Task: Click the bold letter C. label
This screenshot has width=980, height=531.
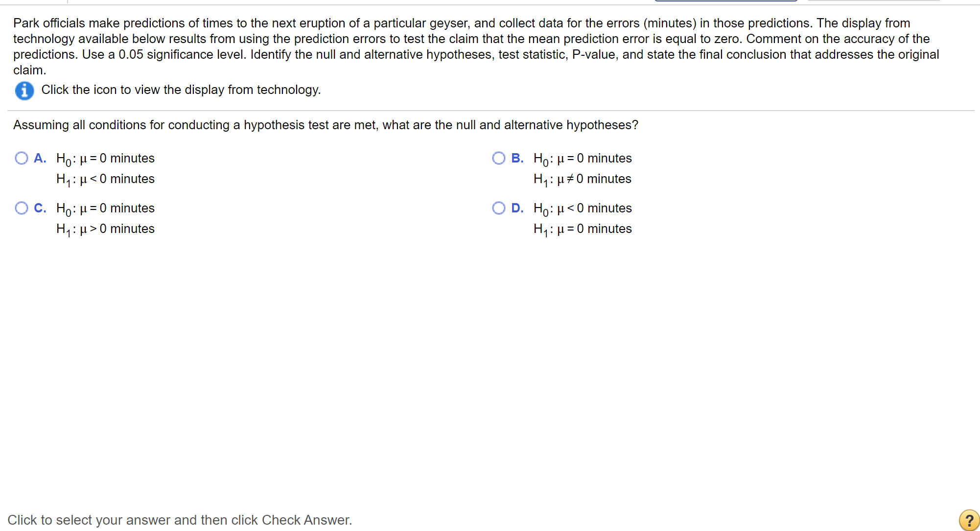Action: [40, 208]
